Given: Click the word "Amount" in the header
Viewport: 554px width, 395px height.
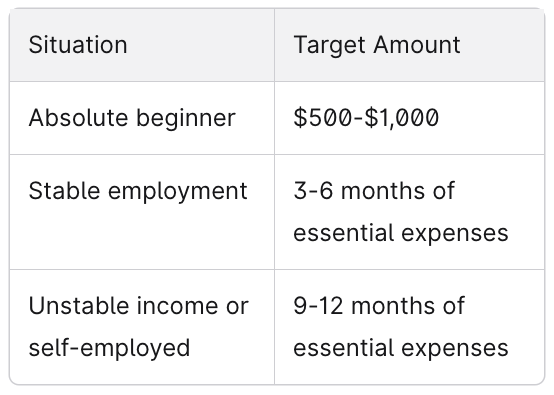Looking at the screenshot, I should coord(417,45).
